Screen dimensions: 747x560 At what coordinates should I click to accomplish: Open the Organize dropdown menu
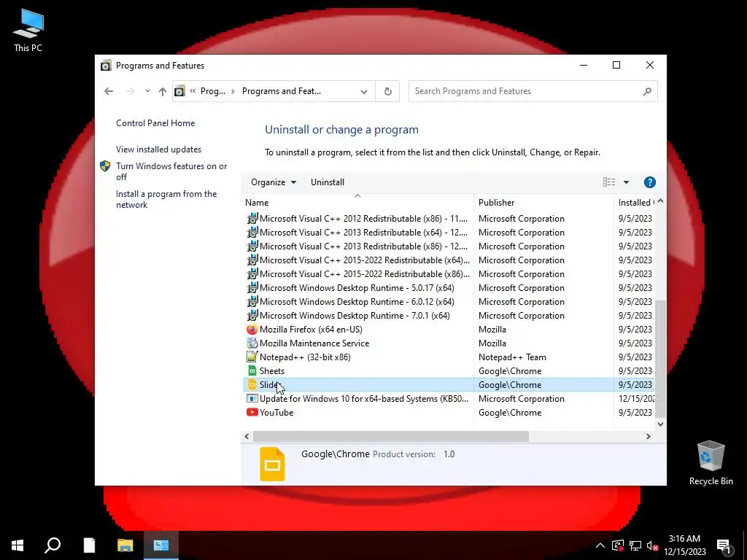point(274,182)
